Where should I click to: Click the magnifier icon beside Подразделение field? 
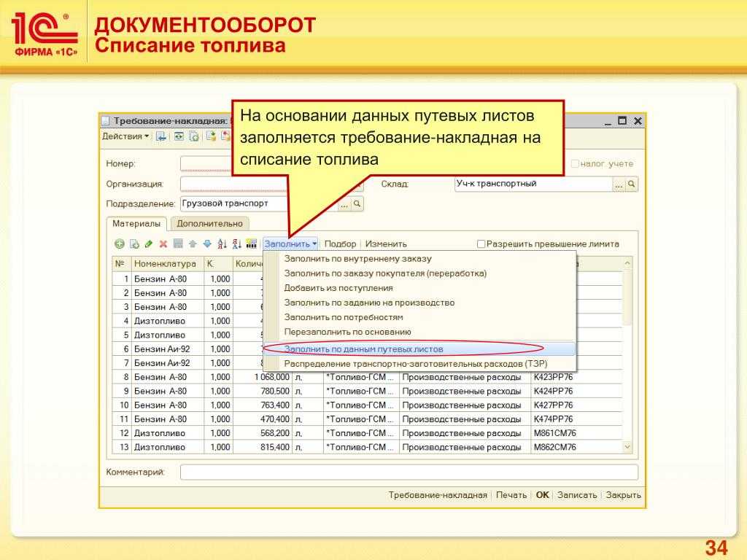[x=357, y=204]
